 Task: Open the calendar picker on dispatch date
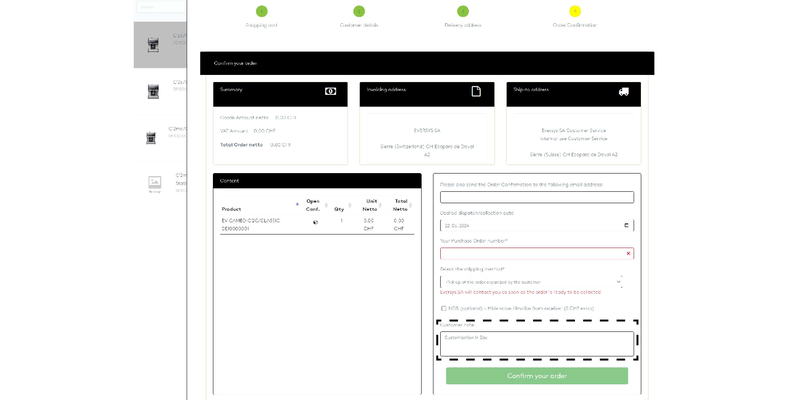pos(626,225)
